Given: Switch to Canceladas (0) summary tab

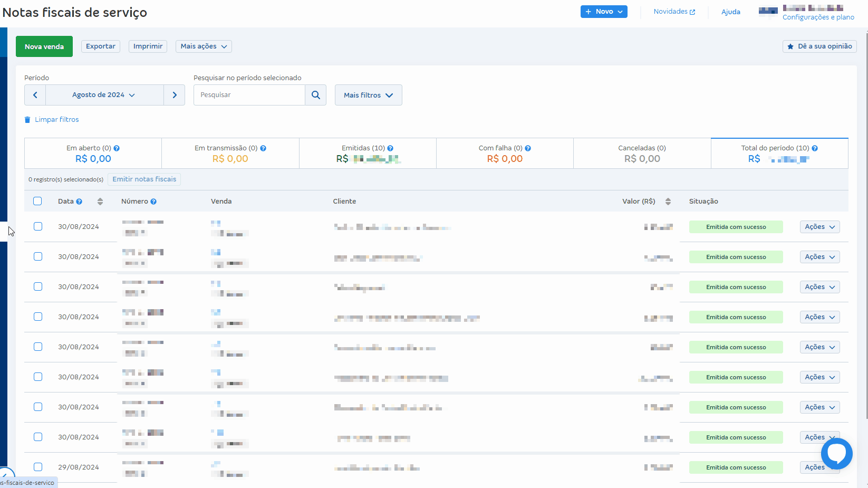Looking at the screenshot, I should 642,154.
